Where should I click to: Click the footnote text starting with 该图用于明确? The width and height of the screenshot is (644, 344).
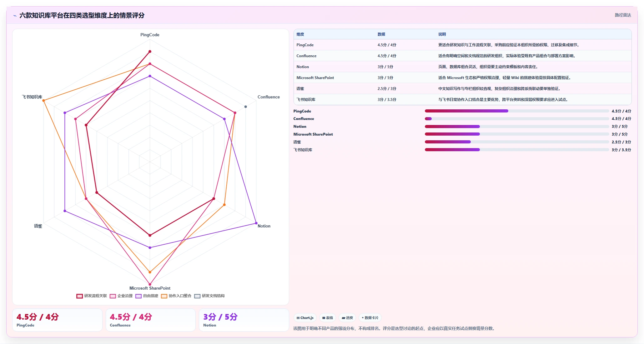395,328
